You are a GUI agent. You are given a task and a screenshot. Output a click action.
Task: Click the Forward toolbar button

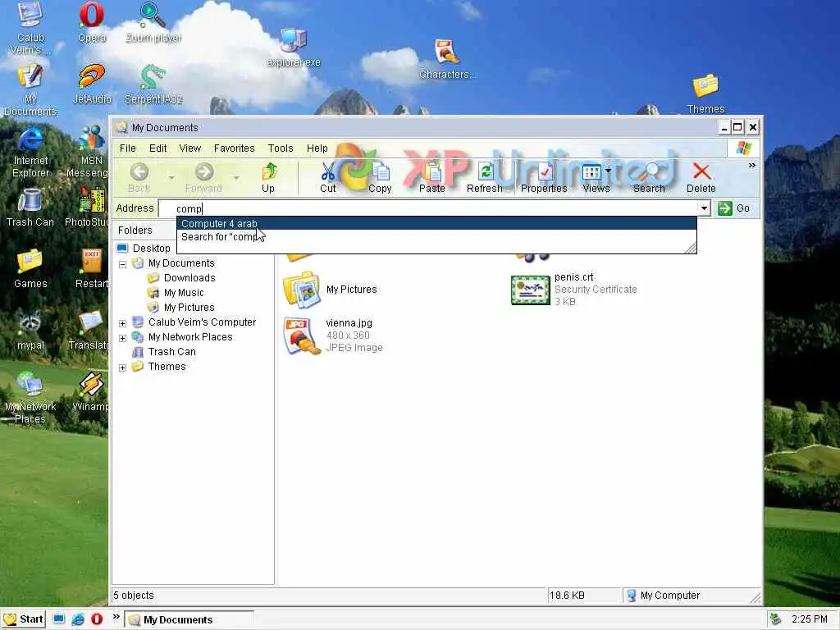point(203,178)
